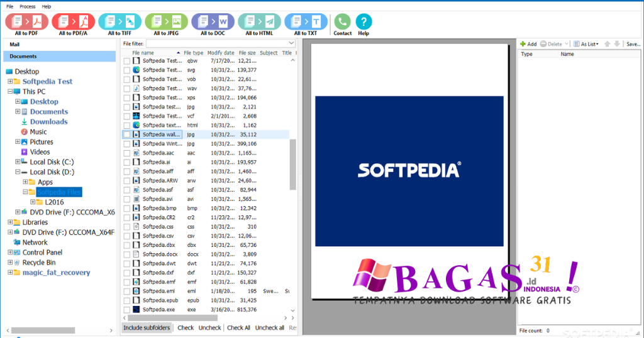Select the Videos folder in tree
The height and width of the screenshot is (338, 644).
pos(40,152)
